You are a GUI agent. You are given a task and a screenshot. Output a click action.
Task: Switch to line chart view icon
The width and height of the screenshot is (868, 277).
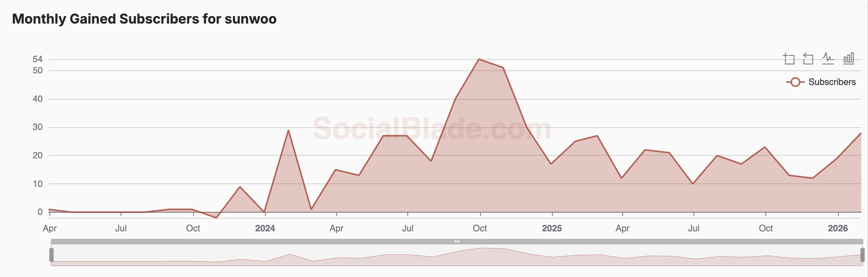click(x=827, y=58)
